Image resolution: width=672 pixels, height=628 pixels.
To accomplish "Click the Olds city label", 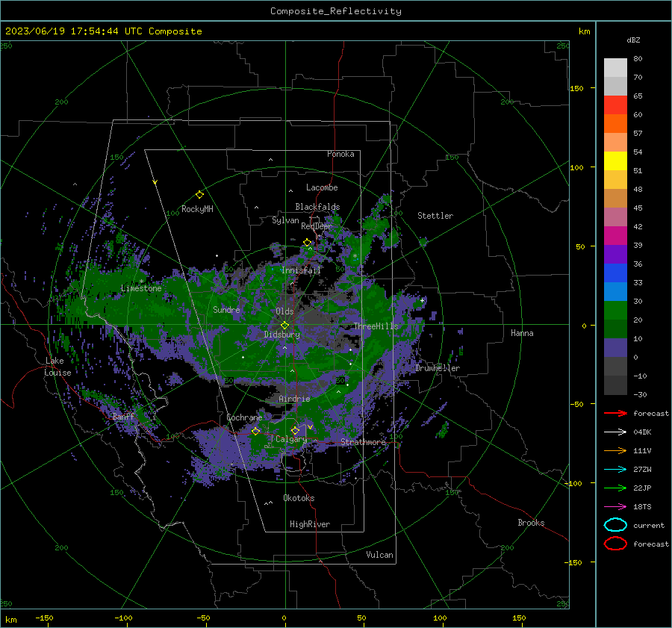I will point(284,311).
